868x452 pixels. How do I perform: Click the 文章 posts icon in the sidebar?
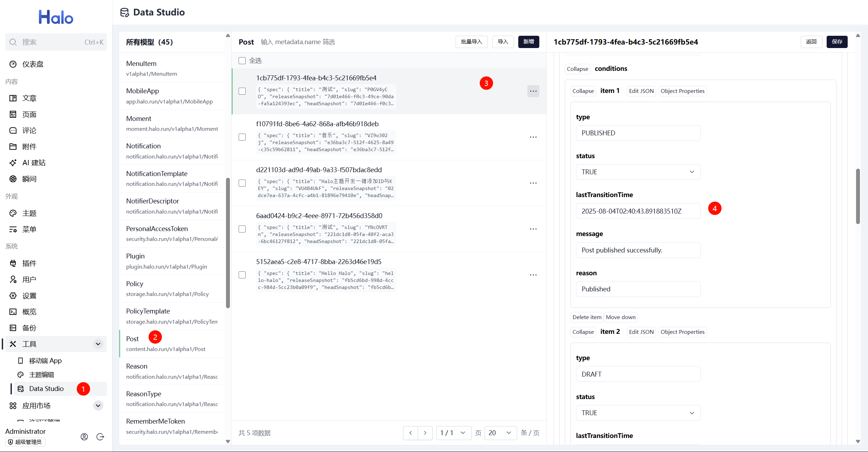click(13, 98)
